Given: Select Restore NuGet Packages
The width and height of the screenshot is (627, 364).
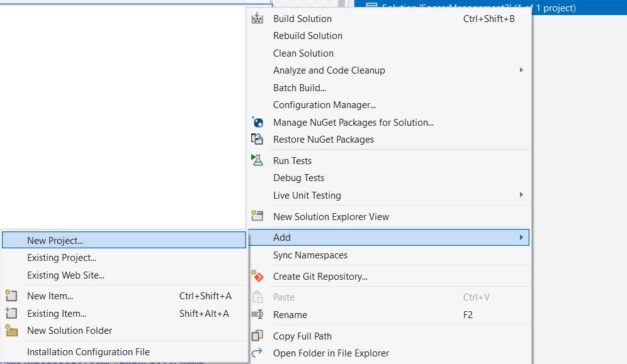Looking at the screenshot, I should point(389,140).
